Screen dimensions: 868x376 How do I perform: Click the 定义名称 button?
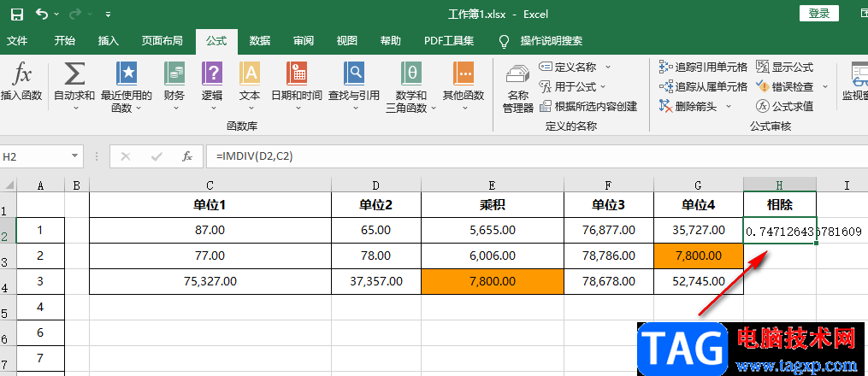coord(568,67)
